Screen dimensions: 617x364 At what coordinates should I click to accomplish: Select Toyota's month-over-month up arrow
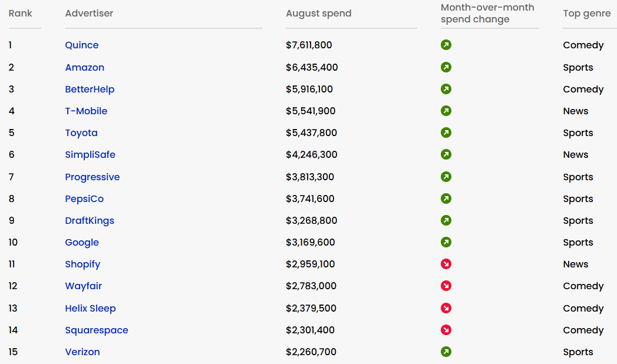446,133
